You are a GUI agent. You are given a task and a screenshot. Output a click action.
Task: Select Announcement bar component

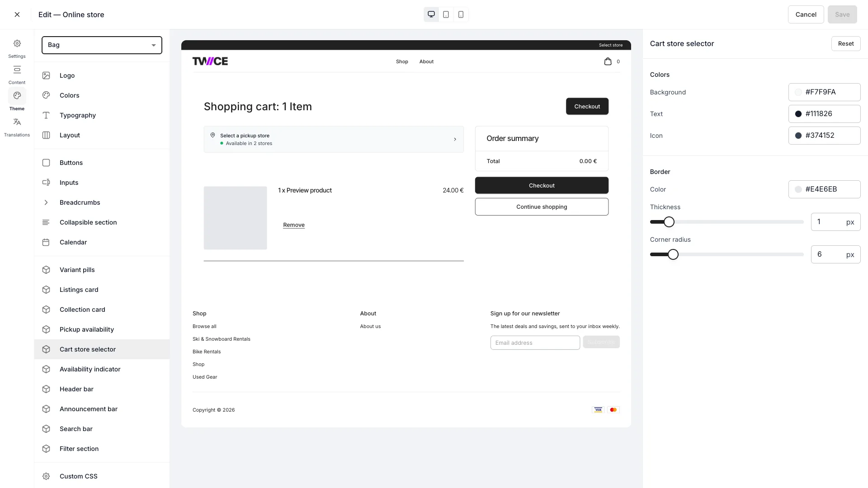102,409
